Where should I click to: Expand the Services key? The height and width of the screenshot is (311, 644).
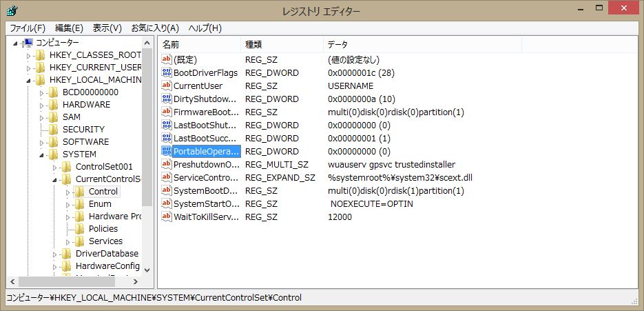67,241
